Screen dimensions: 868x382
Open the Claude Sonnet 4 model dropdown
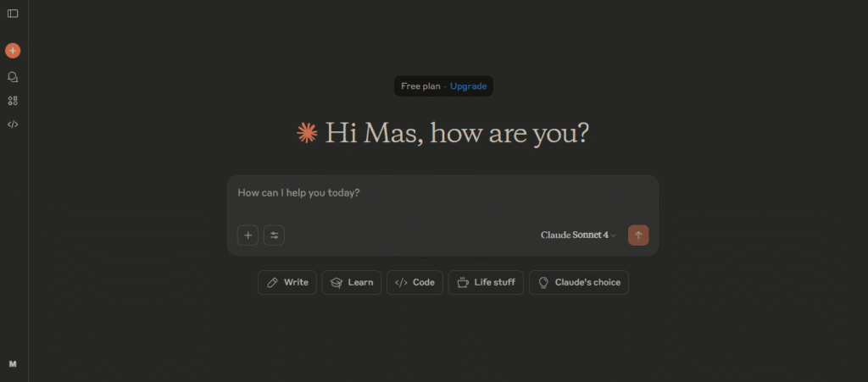(578, 235)
